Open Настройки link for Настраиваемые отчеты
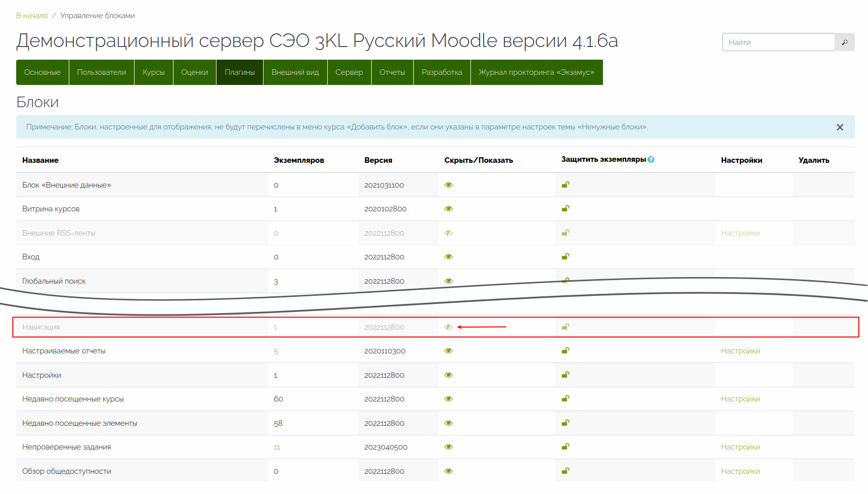The image size is (868, 494). tap(741, 351)
